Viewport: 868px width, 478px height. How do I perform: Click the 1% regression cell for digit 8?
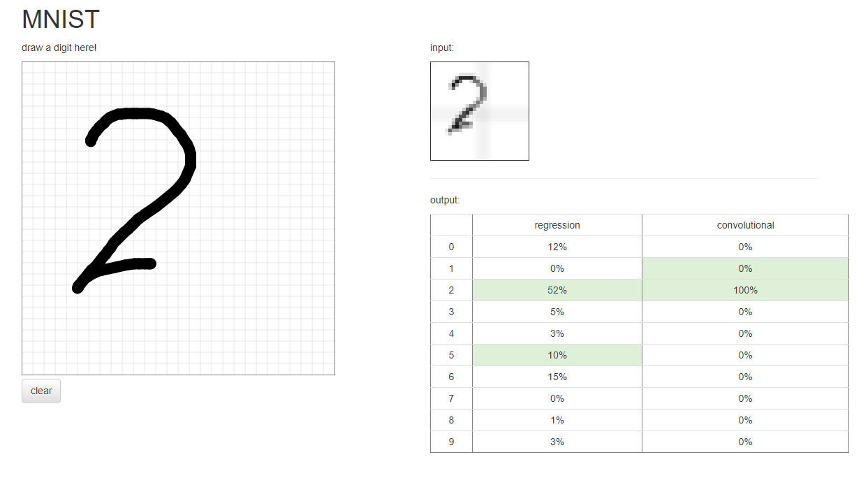(x=557, y=420)
